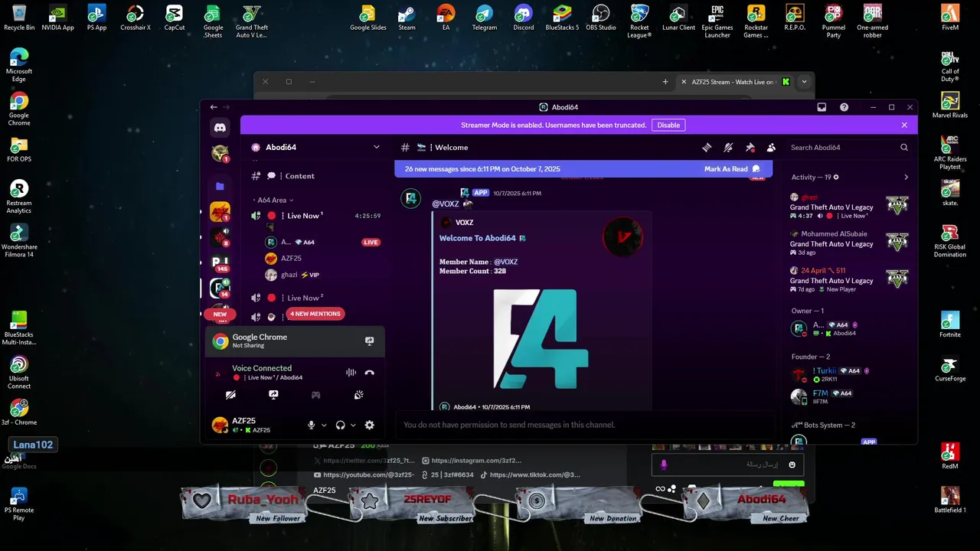Image resolution: width=980 pixels, height=551 pixels.
Task: Dismiss the Streamer Mode banner
Action: coord(904,125)
